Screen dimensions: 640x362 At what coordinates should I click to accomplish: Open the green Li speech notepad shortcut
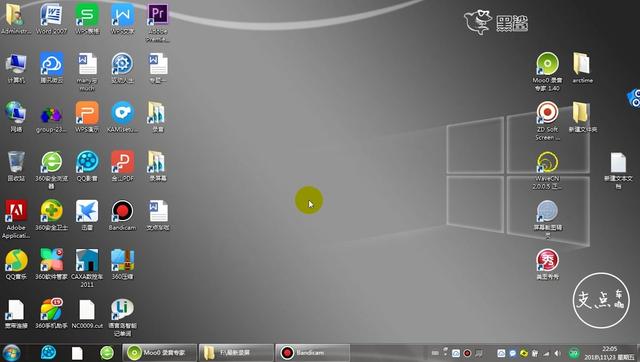point(122,317)
